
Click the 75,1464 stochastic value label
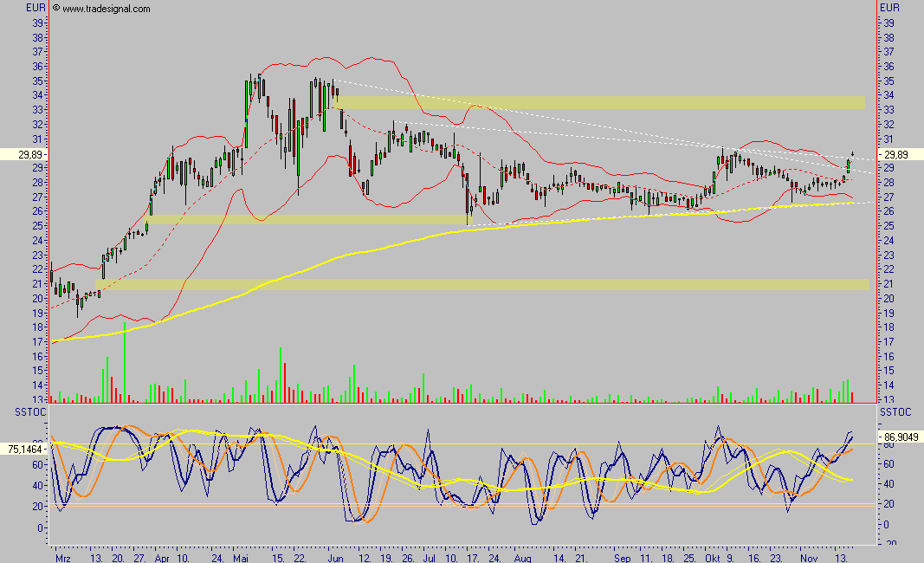click(24, 450)
